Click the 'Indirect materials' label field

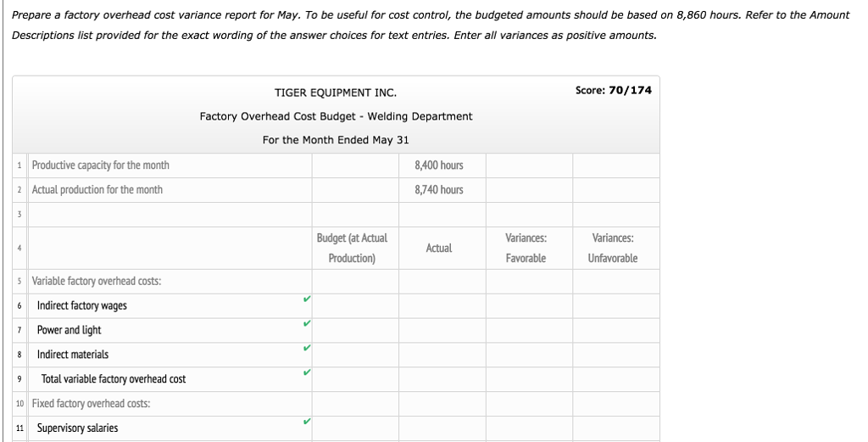pos(170,355)
